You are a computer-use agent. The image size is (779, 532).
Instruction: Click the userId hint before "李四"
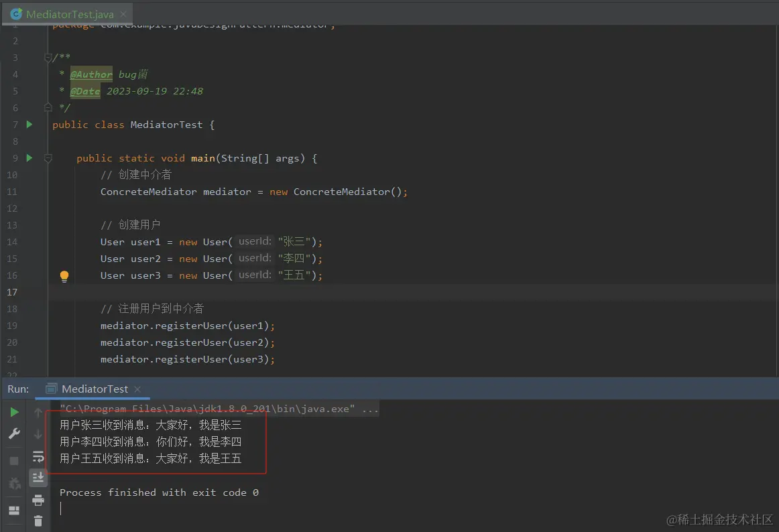pyautogui.click(x=255, y=259)
